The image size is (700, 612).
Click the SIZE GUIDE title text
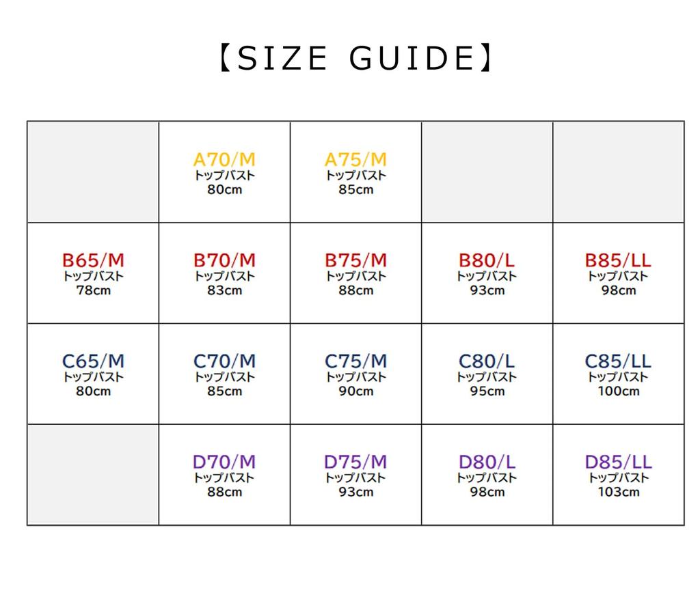(355, 59)
